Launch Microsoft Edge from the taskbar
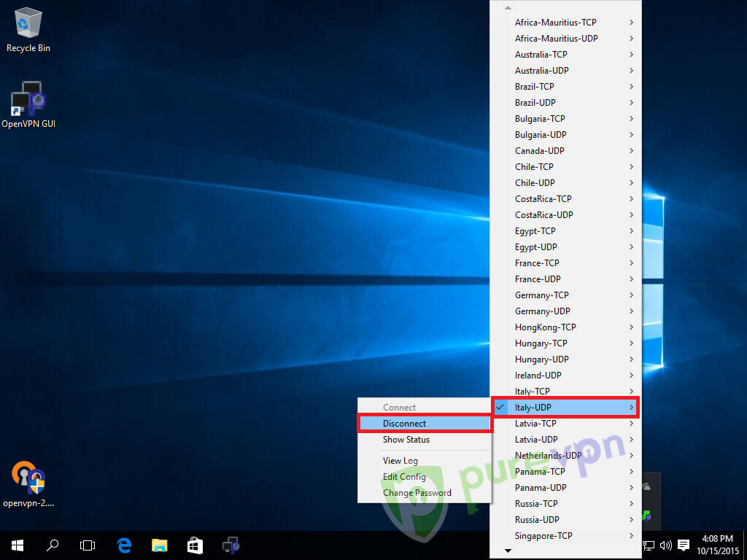The image size is (747, 560). click(124, 545)
